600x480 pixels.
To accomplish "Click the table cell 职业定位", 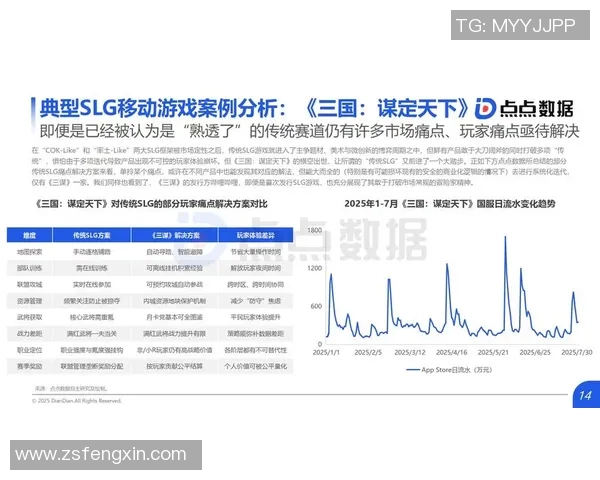I will pos(29,350).
